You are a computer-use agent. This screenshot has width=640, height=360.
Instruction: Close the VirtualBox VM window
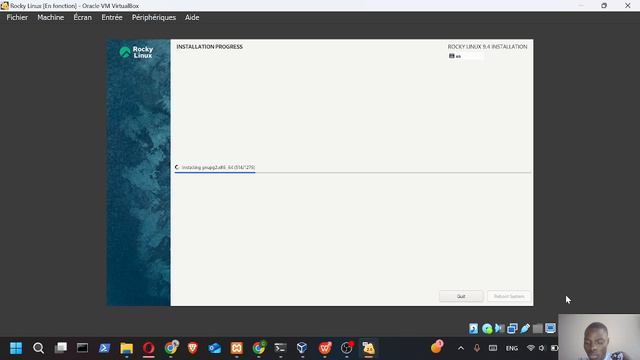pyautogui.click(x=628, y=6)
